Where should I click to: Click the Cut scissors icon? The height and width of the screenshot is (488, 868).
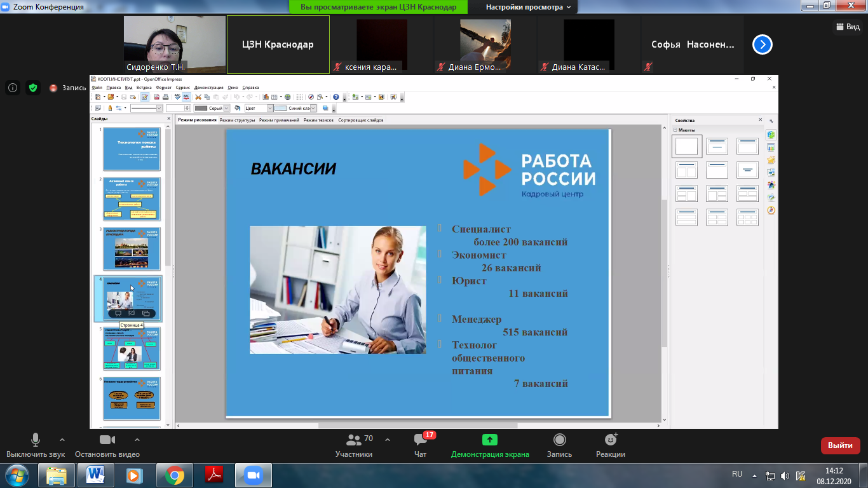(x=198, y=97)
